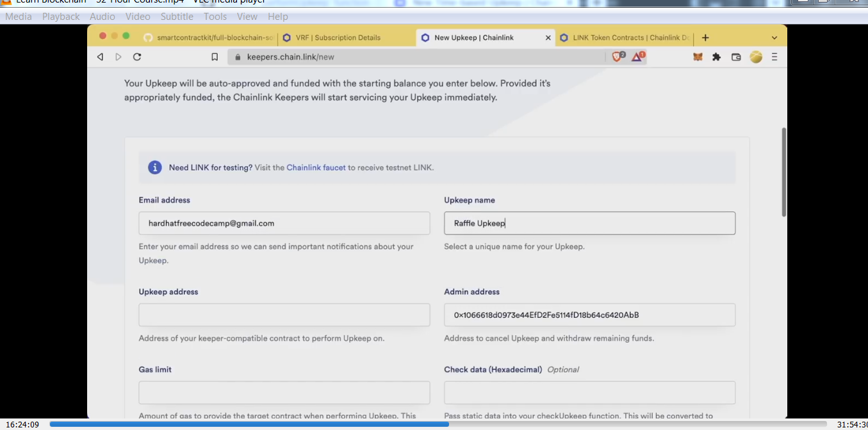Click the address bar URL keepers.chain.link/new
Image resolution: width=868 pixels, height=430 pixels.
pyautogui.click(x=291, y=57)
